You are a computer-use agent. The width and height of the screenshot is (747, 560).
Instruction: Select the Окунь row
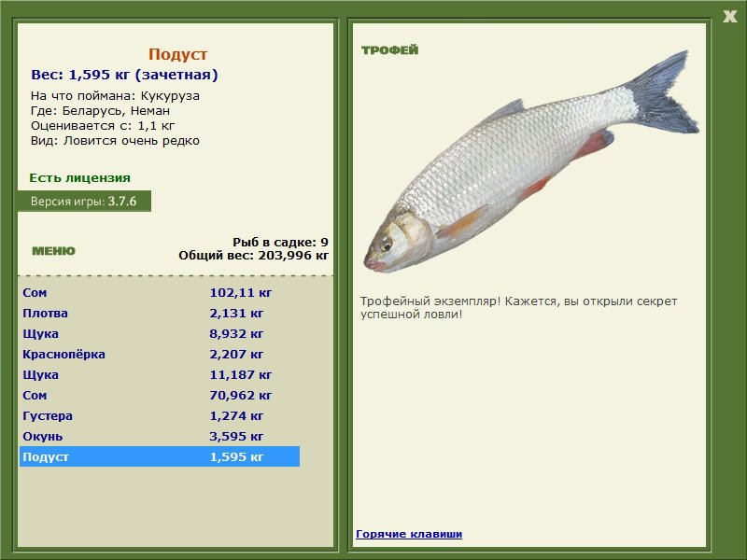160,436
